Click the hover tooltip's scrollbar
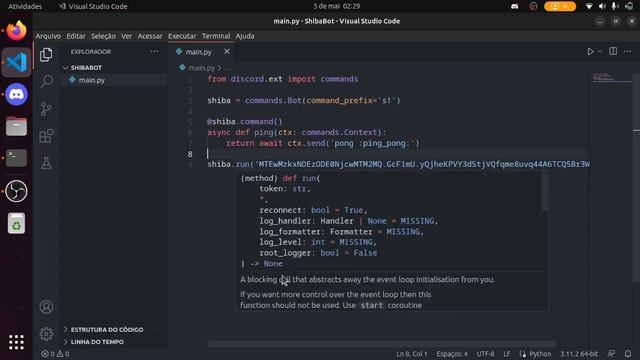 pyautogui.click(x=544, y=192)
